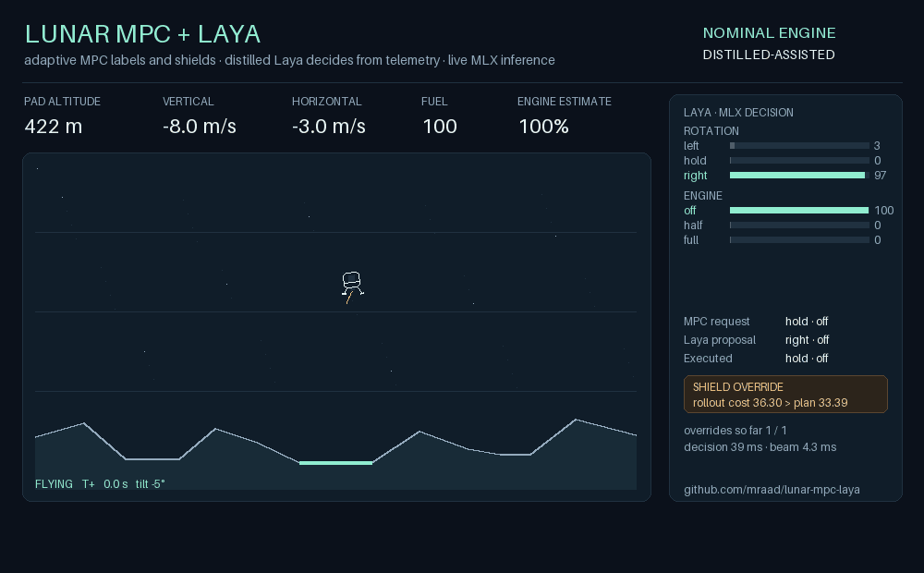The height and width of the screenshot is (573, 924).
Task: Click the ENGINE section label
Action: click(x=703, y=196)
